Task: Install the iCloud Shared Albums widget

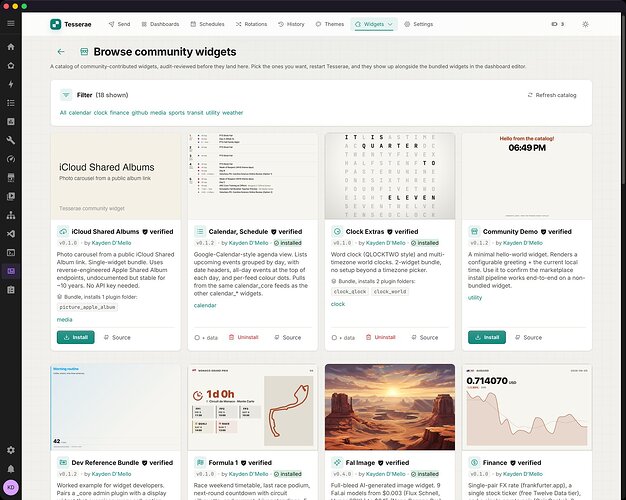Action: pos(75,337)
